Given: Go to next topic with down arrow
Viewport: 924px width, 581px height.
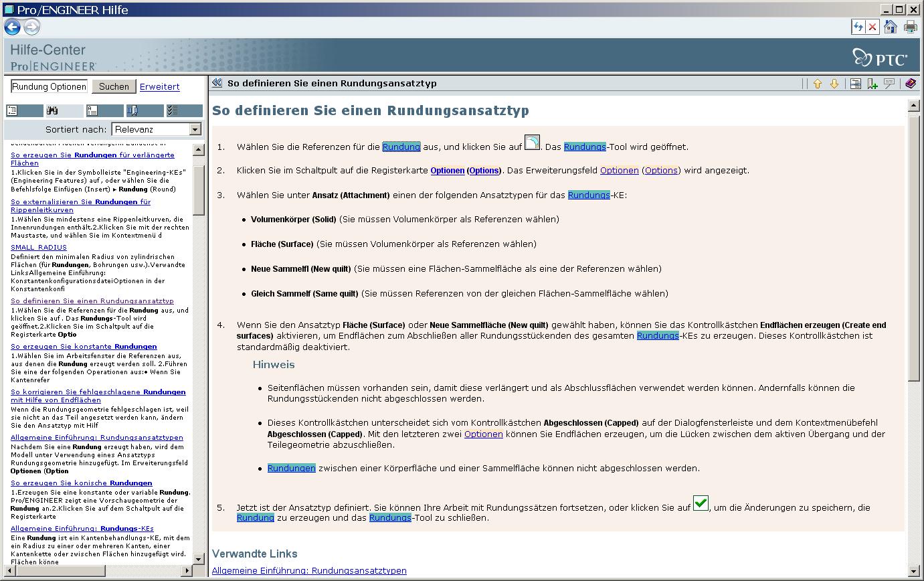Looking at the screenshot, I should click(x=834, y=84).
